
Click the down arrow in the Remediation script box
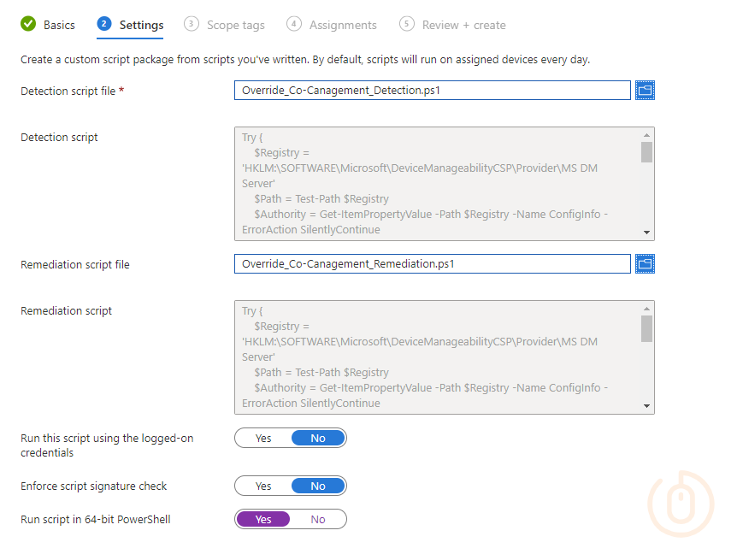point(646,406)
